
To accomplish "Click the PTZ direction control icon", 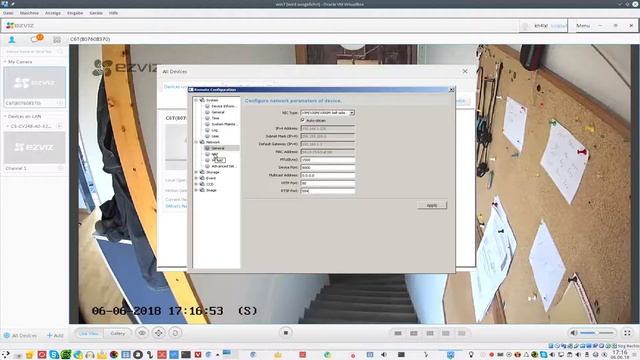I will click(159, 333).
